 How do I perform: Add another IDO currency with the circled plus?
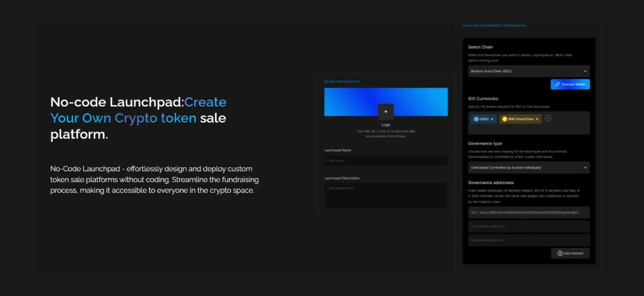(x=548, y=118)
